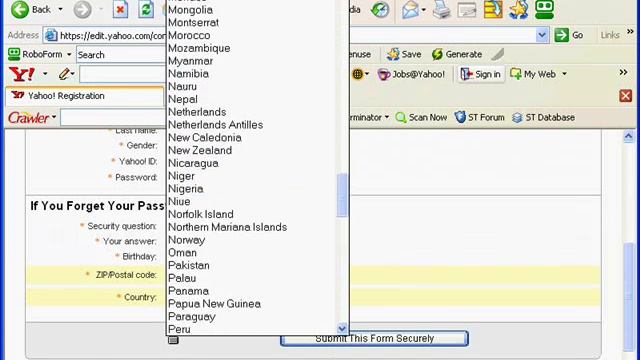The image size is (640, 360).
Task: Pick Pakistan from the country list
Action: (189, 265)
